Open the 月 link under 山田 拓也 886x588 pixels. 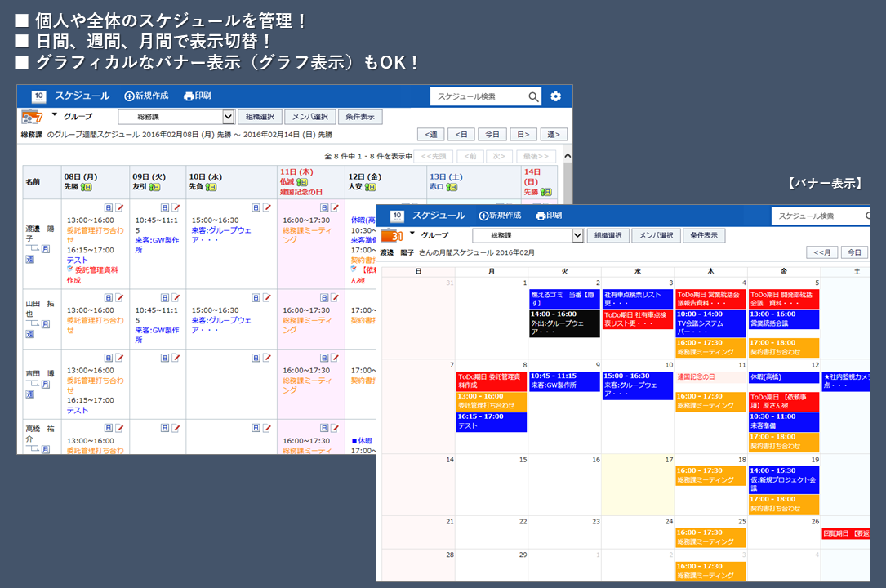tap(46, 325)
